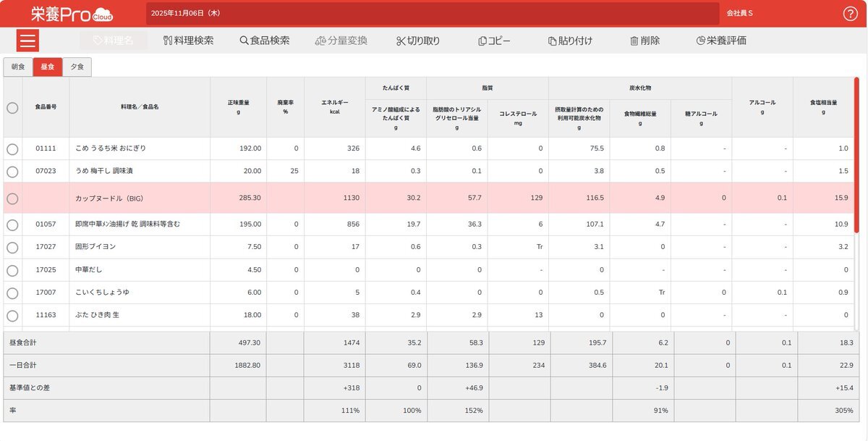868x441 pixels.
Task: Select the カップヌードル (BIG) row radio
Action: (12, 198)
